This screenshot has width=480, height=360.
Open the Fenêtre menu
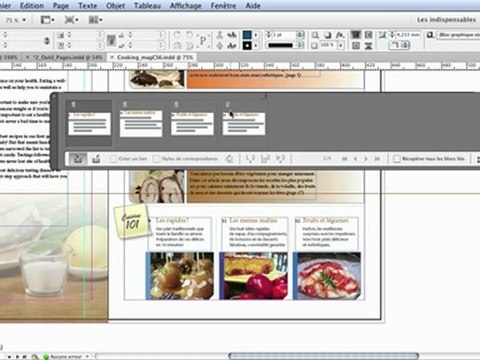point(223,6)
